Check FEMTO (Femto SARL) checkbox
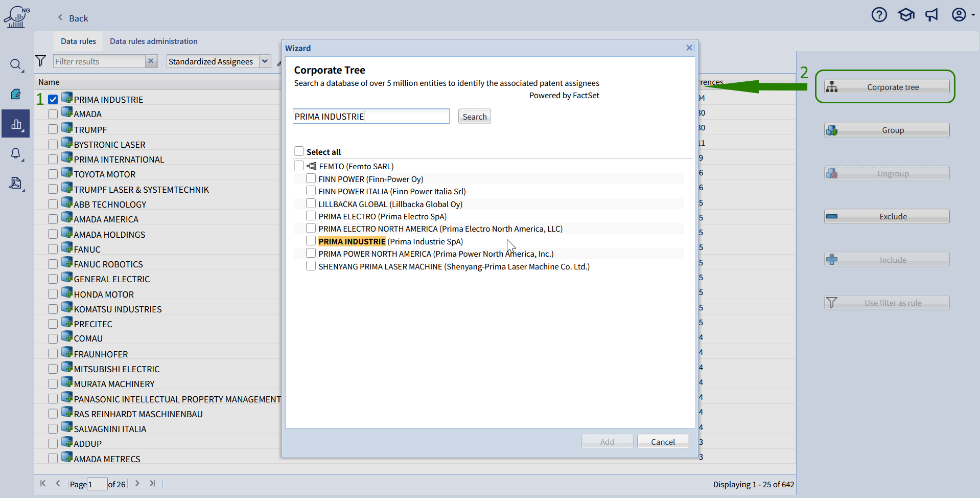 (x=299, y=166)
